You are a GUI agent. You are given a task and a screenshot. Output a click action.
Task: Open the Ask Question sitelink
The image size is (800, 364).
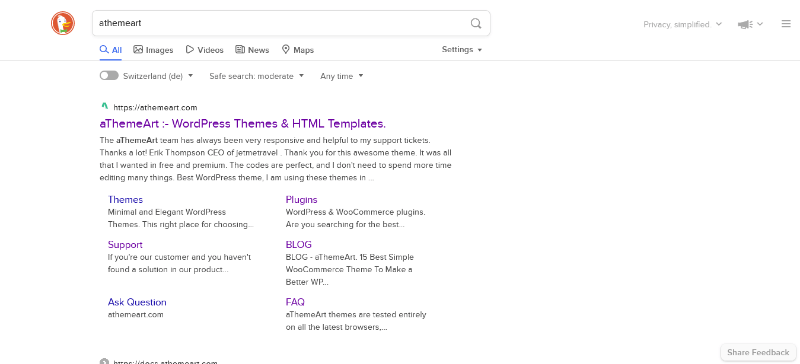(x=137, y=302)
